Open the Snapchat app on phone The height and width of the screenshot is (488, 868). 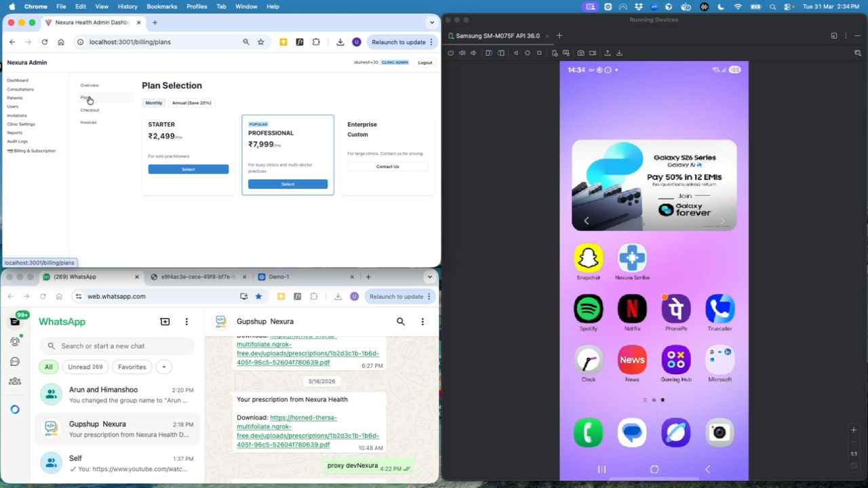pyautogui.click(x=589, y=258)
